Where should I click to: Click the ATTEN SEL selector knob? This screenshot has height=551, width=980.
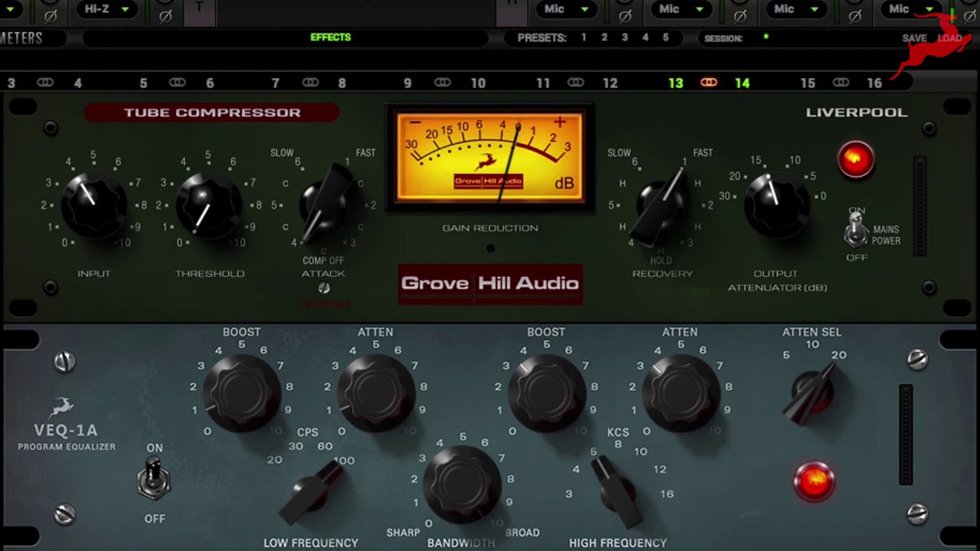[812, 393]
